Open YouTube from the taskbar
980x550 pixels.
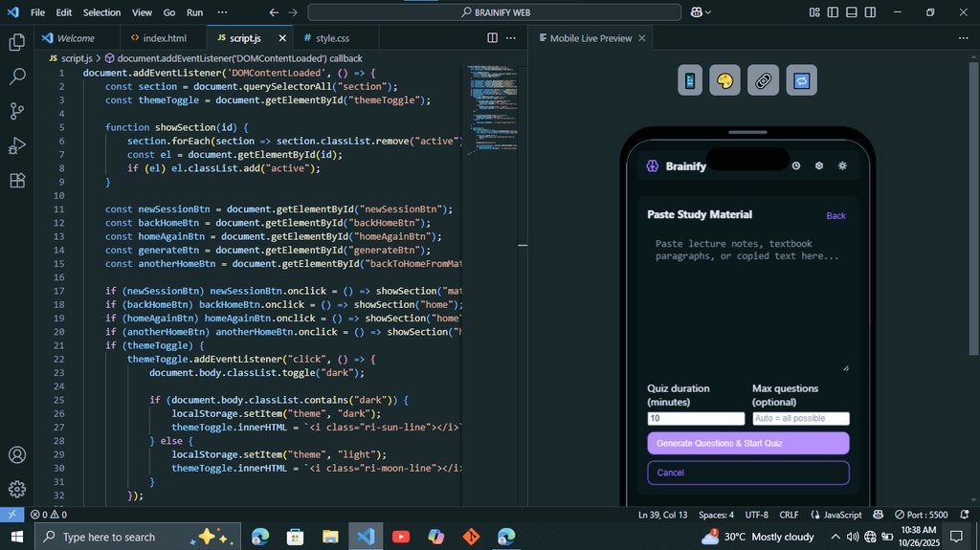tap(401, 537)
